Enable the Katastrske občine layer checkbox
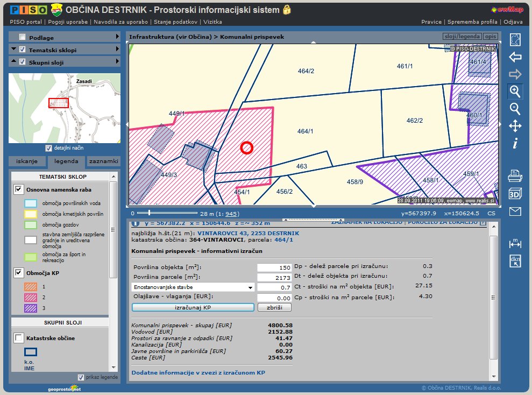 pyautogui.click(x=19, y=338)
